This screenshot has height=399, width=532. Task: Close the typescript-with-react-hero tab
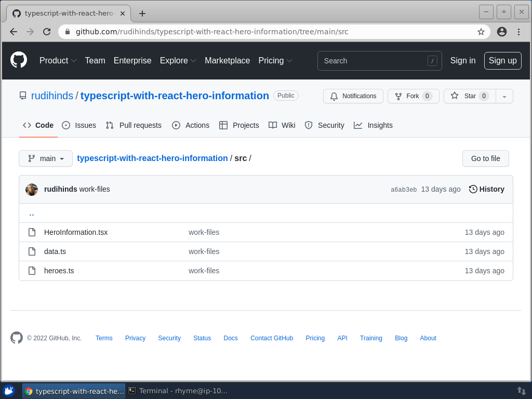[x=123, y=14]
